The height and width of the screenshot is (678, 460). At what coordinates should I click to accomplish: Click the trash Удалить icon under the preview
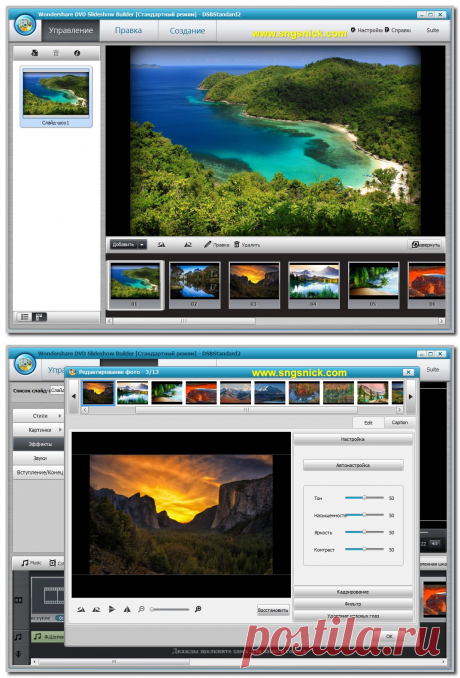[x=236, y=244]
